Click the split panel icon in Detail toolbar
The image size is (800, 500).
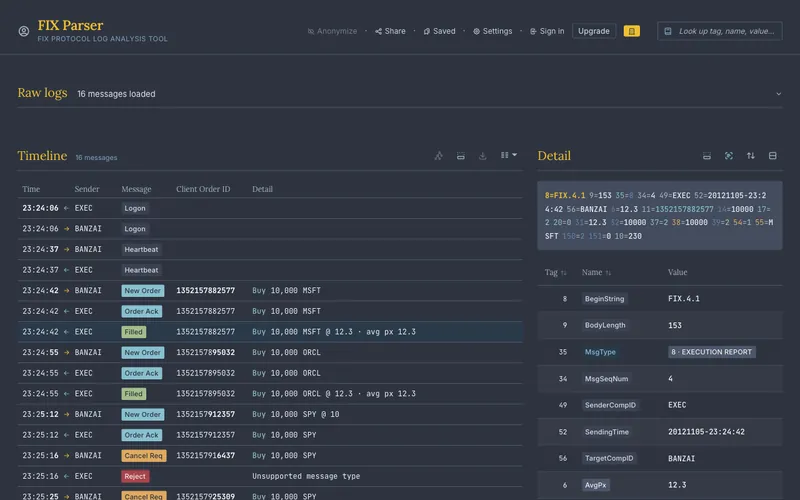(x=772, y=156)
